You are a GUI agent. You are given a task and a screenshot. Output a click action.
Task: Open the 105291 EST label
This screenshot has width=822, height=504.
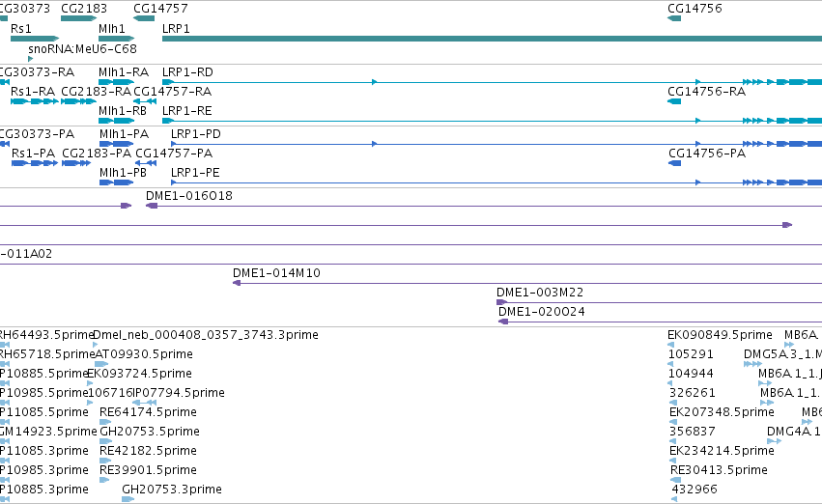691,353
